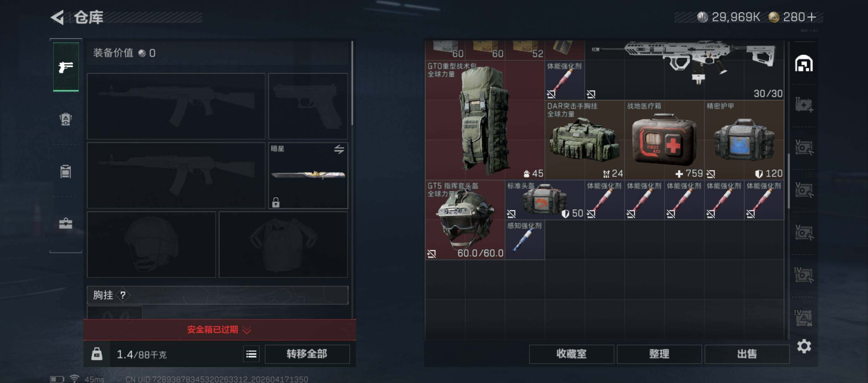
Task: Click the plus next to 280 gold currency
Action: pos(811,17)
